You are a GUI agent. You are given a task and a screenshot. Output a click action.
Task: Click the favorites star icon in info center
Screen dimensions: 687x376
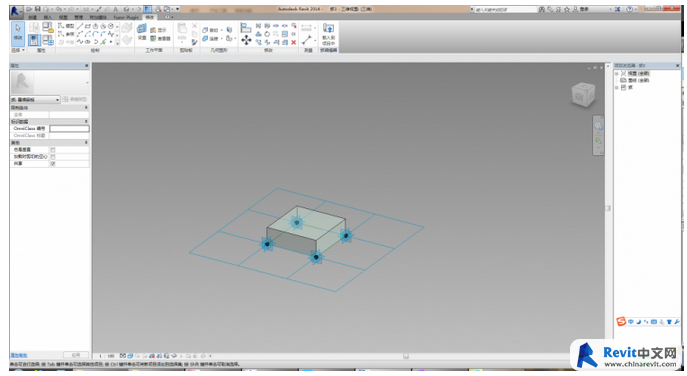tap(567, 9)
